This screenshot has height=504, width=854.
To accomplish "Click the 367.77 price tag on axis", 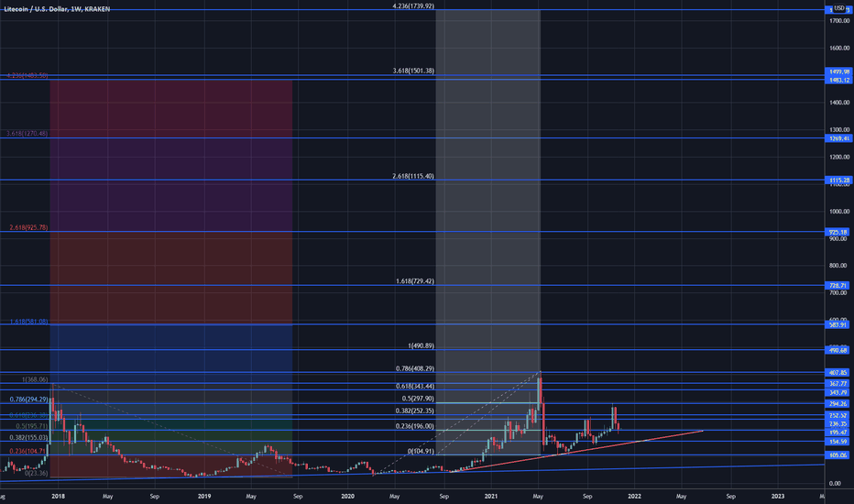I will [838, 384].
